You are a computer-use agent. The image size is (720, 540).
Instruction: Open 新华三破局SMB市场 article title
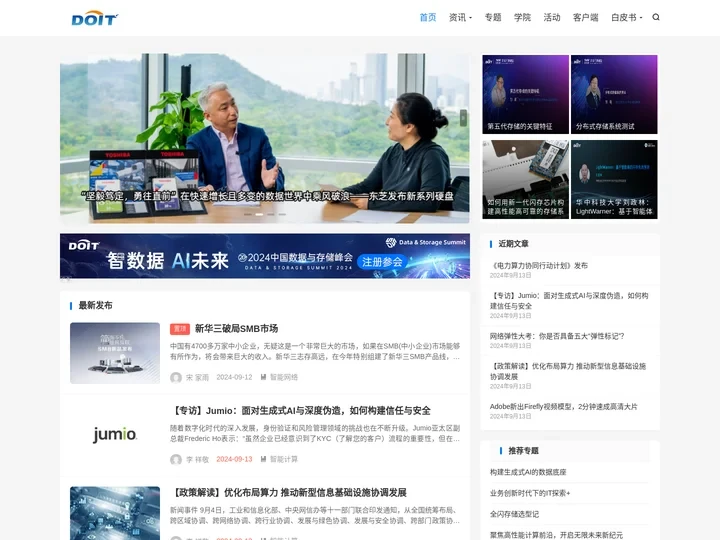point(236,329)
